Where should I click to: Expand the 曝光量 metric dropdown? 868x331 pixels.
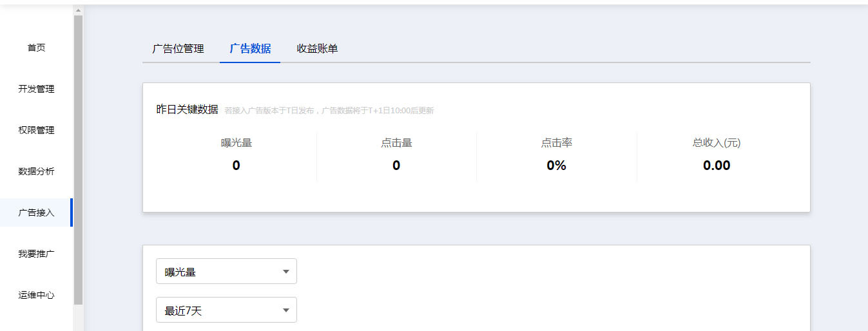tap(226, 272)
